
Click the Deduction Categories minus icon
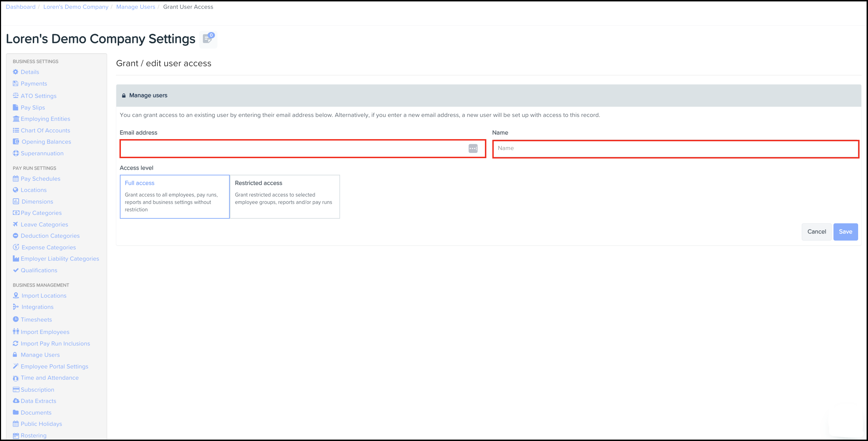pos(16,236)
